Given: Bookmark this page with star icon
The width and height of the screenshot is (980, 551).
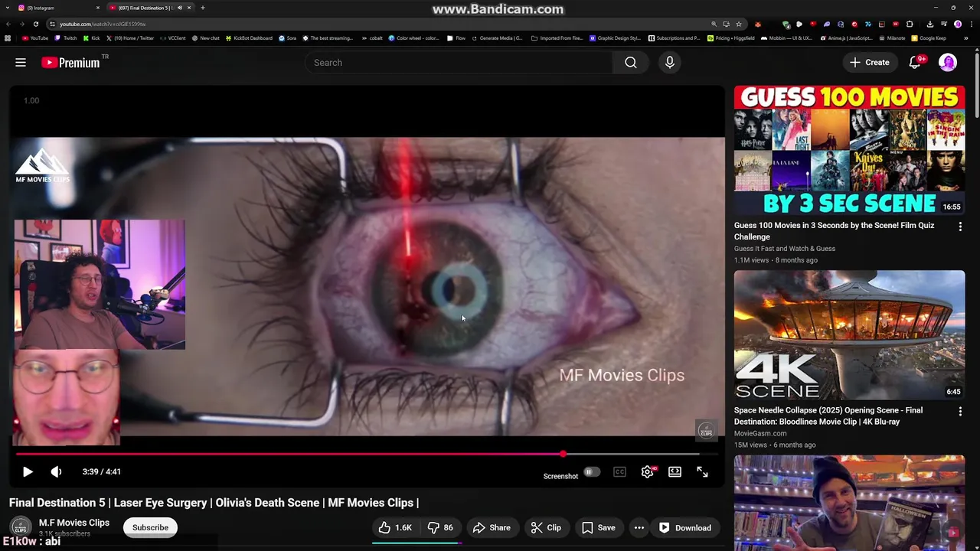Looking at the screenshot, I should pyautogui.click(x=739, y=24).
